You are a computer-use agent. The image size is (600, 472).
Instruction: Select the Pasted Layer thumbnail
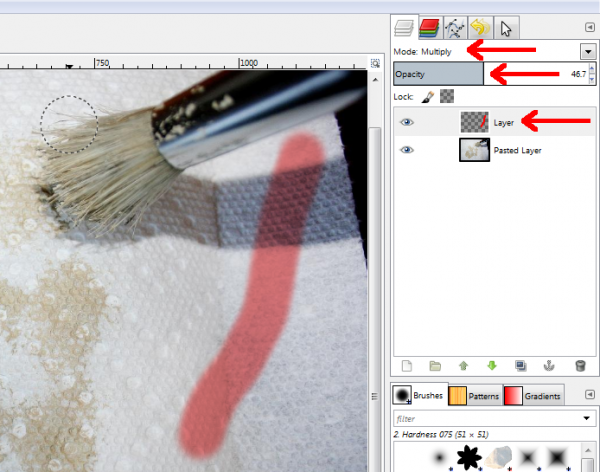474,150
